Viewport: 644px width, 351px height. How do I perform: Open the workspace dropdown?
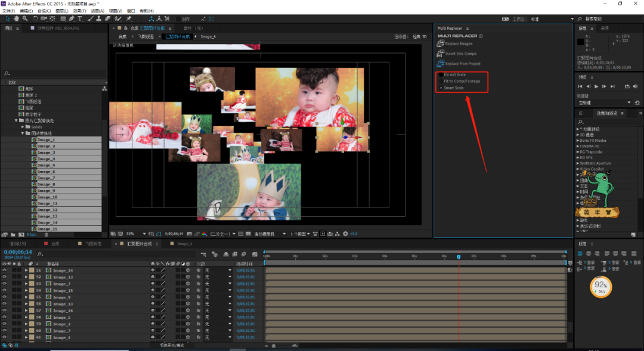coord(552,19)
